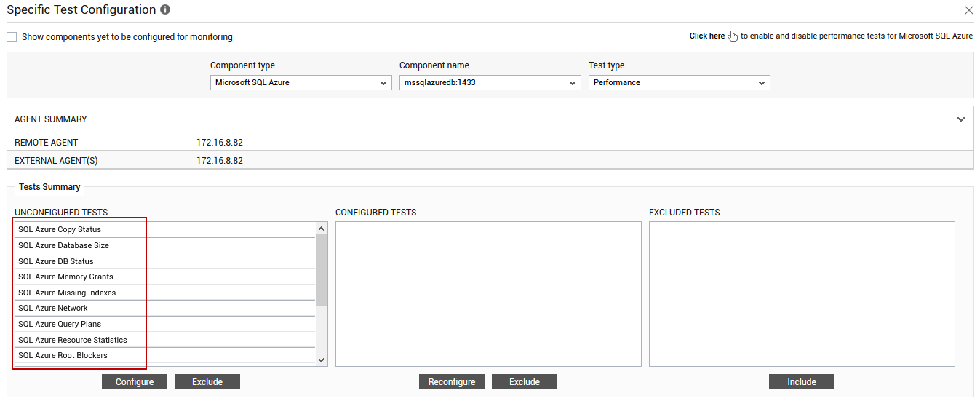Screen dimensions: 980x409
Task: Select the Tests Summary tab
Action: pyautogui.click(x=49, y=187)
